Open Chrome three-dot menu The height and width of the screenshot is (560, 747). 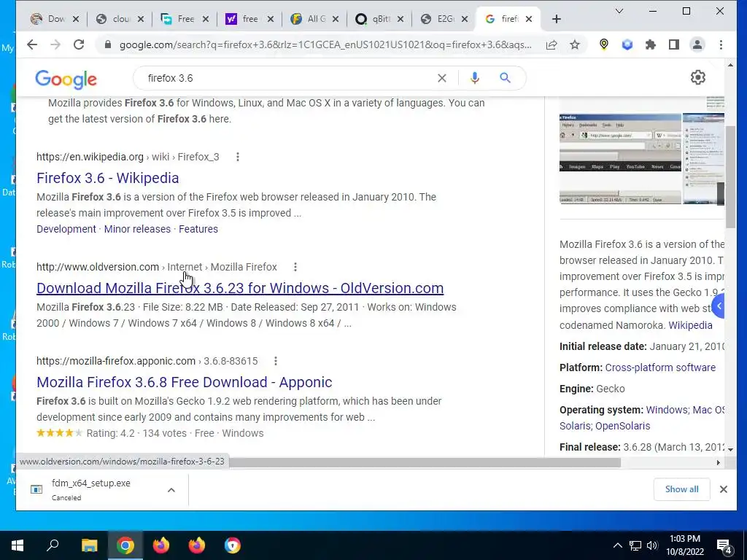click(721, 44)
